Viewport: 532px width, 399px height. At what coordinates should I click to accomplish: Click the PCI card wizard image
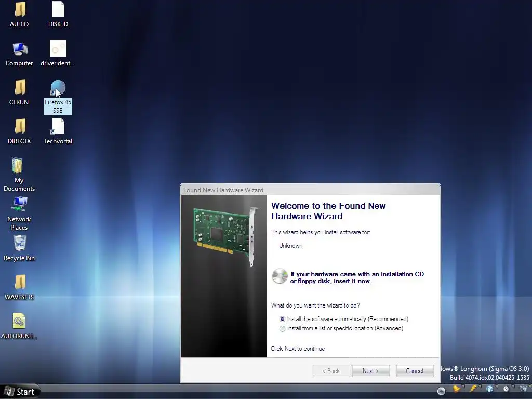click(224, 276)
